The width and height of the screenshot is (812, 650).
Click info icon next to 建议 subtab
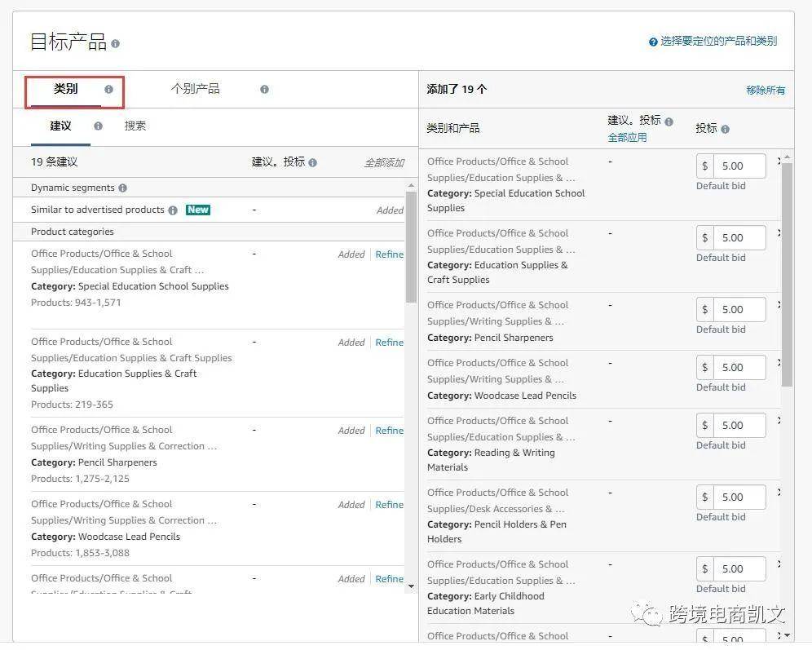point(98,126)
